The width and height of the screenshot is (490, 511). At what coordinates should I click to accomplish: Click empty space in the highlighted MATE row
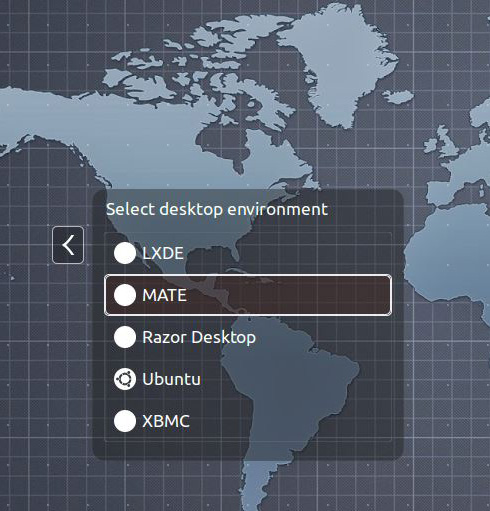287,295
